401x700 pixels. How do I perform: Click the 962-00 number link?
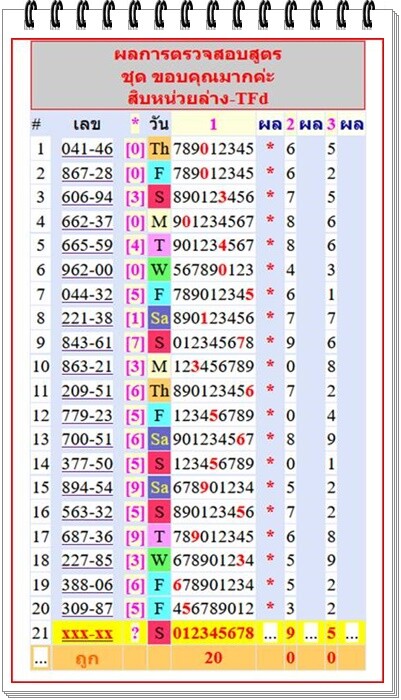[87, 270]
